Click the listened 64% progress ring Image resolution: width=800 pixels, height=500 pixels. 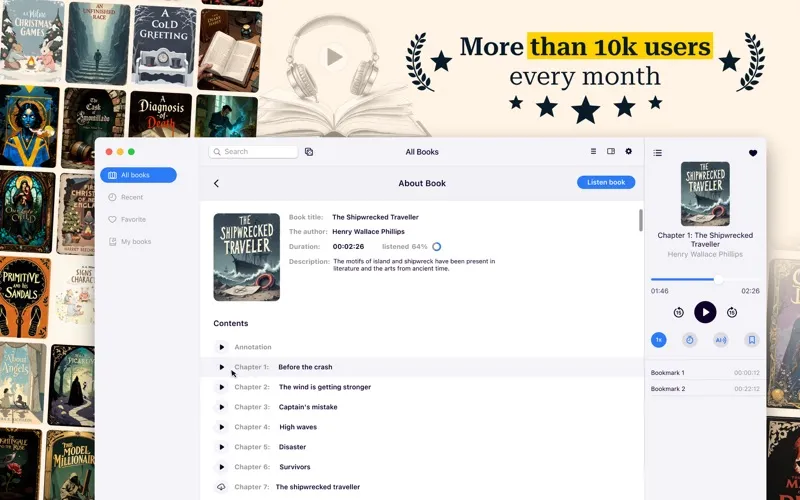click(437, 246)
